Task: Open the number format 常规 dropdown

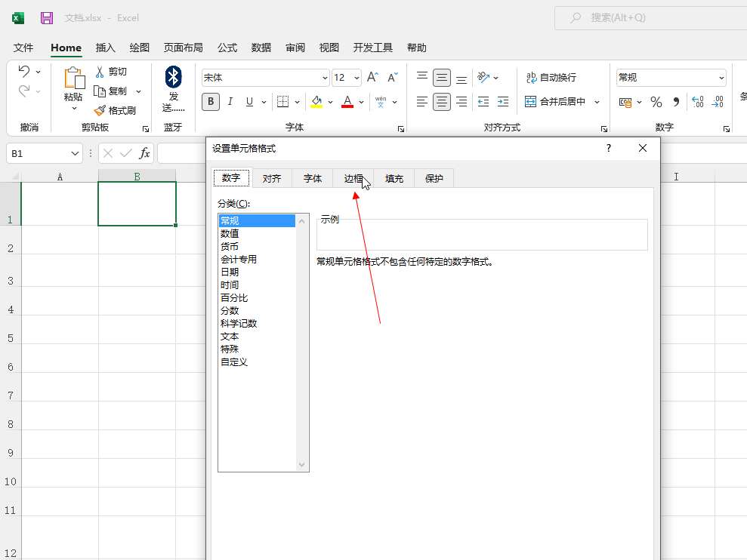Action: tap(721, 78)
